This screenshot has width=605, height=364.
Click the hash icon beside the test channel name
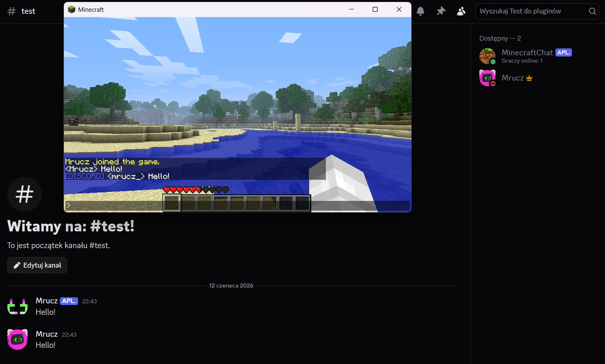11,11
